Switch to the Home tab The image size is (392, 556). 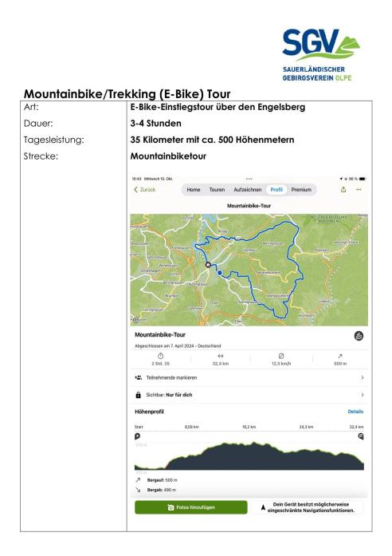pos(194,189)
